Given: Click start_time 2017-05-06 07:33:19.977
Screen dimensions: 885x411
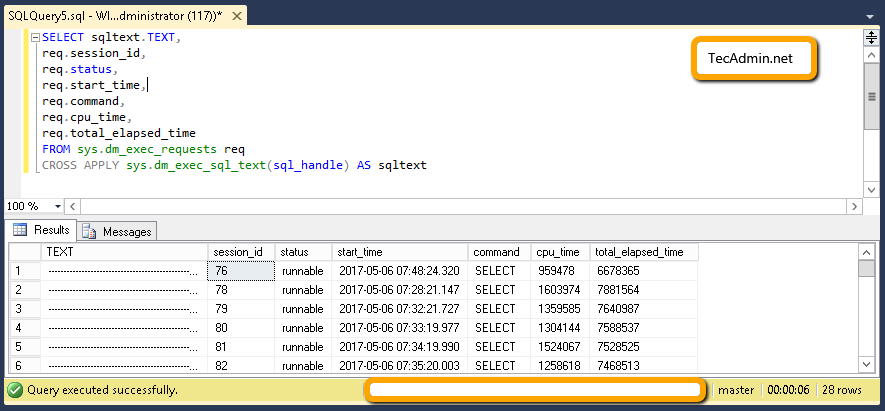Looking at the screenshot, I should click(400, 328).
